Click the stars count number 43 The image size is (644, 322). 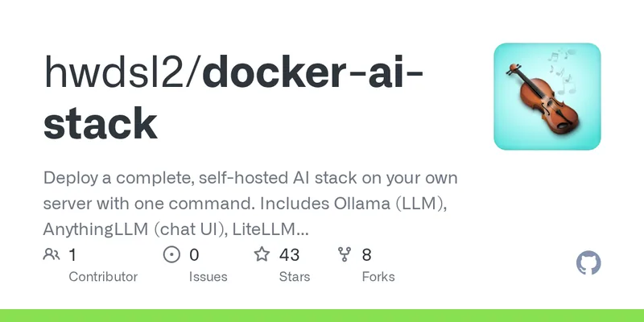[x=290, y=255]
